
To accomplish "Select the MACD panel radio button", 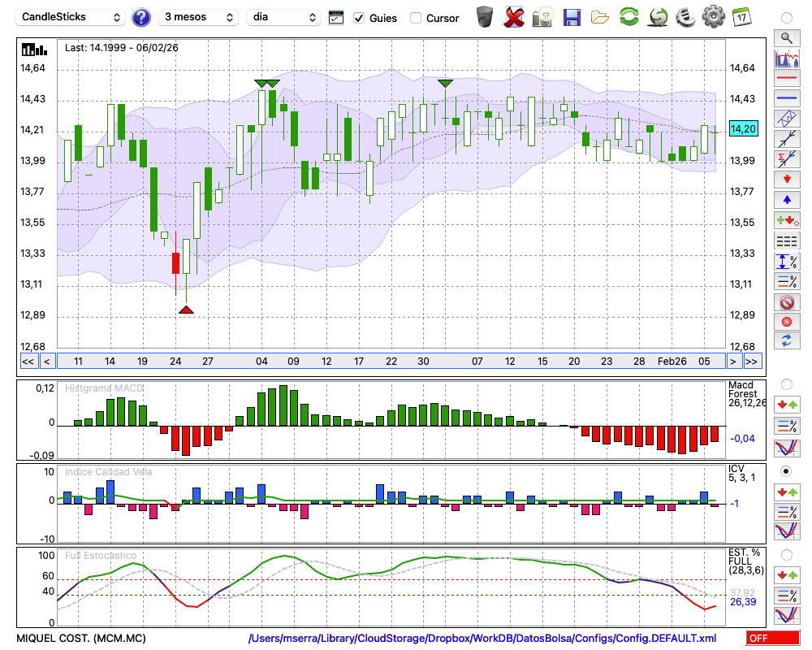I will [786, 384].
